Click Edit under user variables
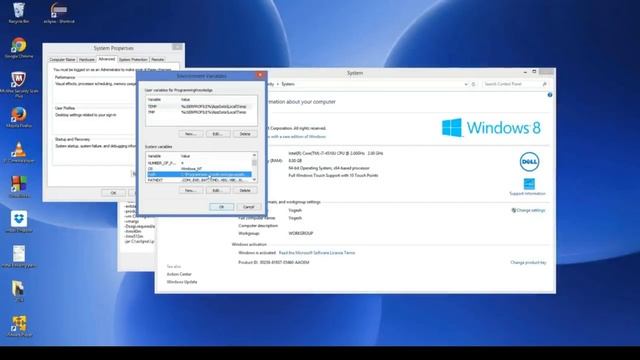 (218, 134)
